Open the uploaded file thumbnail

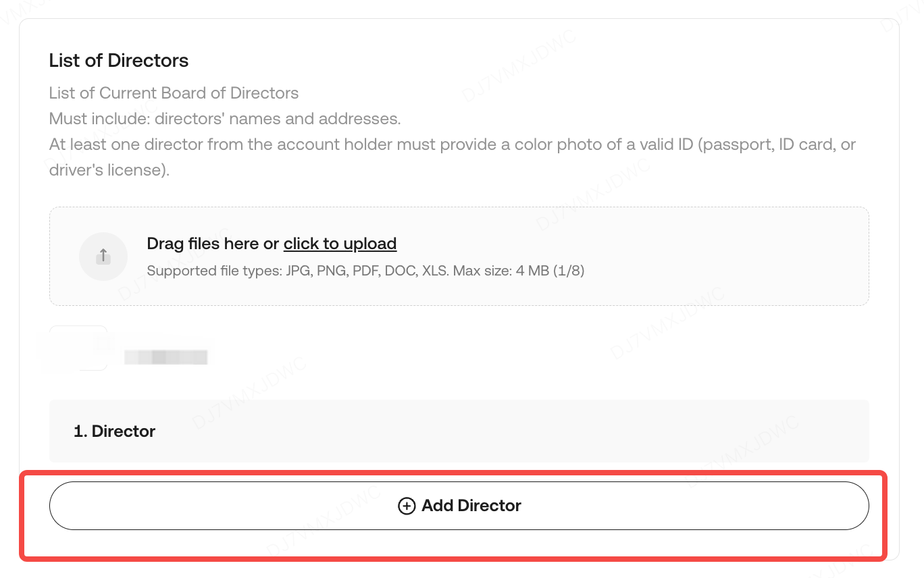pos(78,348)
